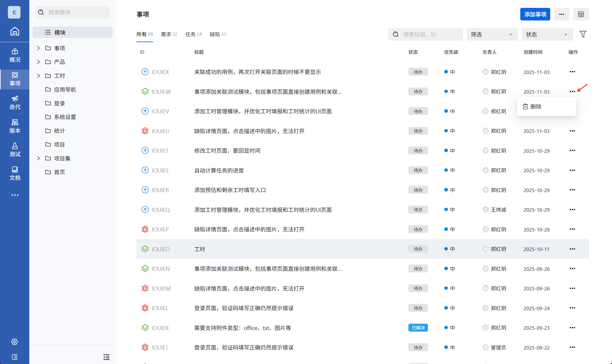Image resolution: width=612 pixels, height=364 pixels.
Task: Go to 概况 overview section
Action: (14, 55)
